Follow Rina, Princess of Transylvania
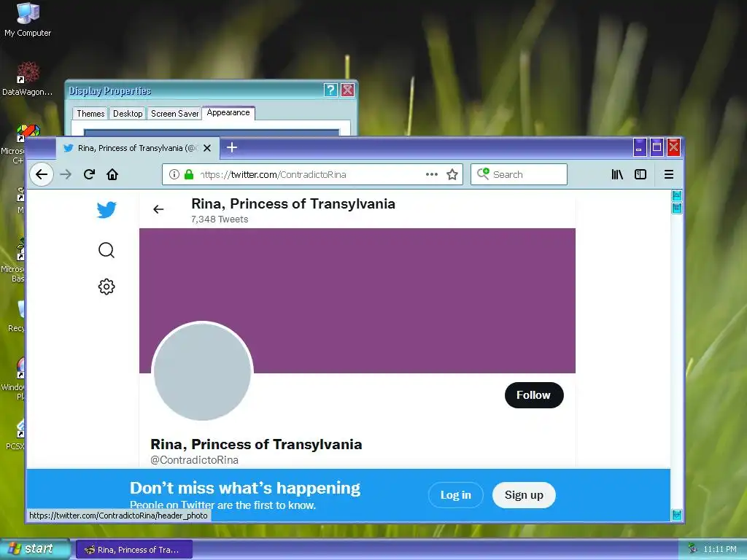 [533, 394]
